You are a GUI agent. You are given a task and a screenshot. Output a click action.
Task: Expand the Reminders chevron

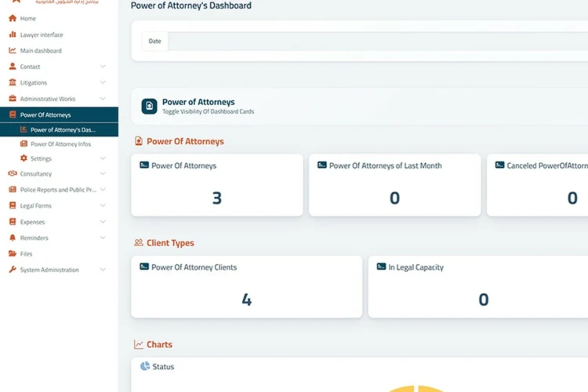point(103,238)
